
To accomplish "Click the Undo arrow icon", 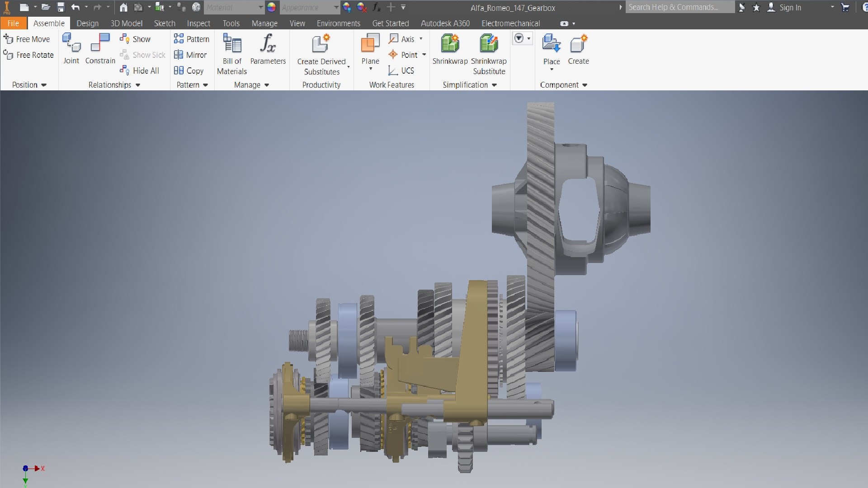I will click(75, 7).
